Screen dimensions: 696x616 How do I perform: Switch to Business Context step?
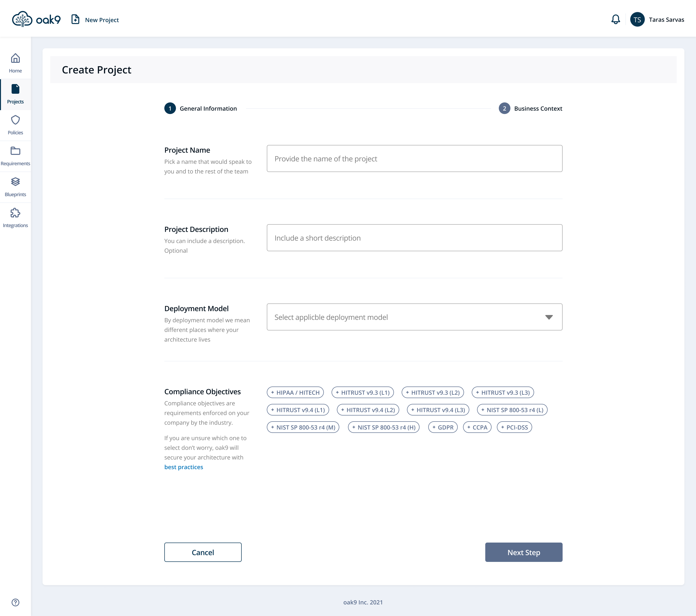[530, 108]
